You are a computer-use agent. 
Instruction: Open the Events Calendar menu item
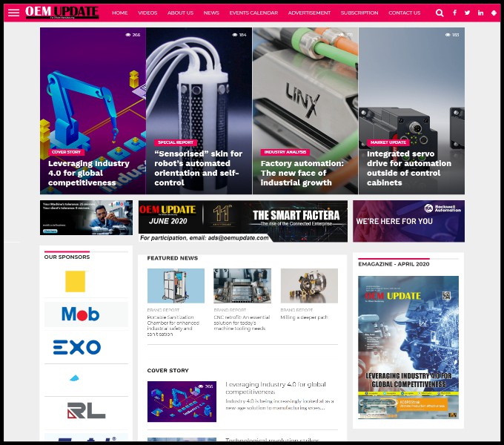click(253, 13)
